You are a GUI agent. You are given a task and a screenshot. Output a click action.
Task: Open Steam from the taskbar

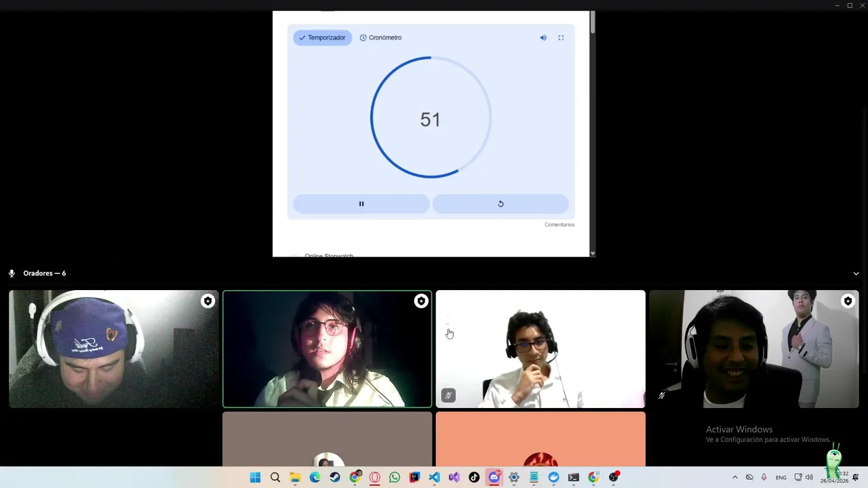335,477
